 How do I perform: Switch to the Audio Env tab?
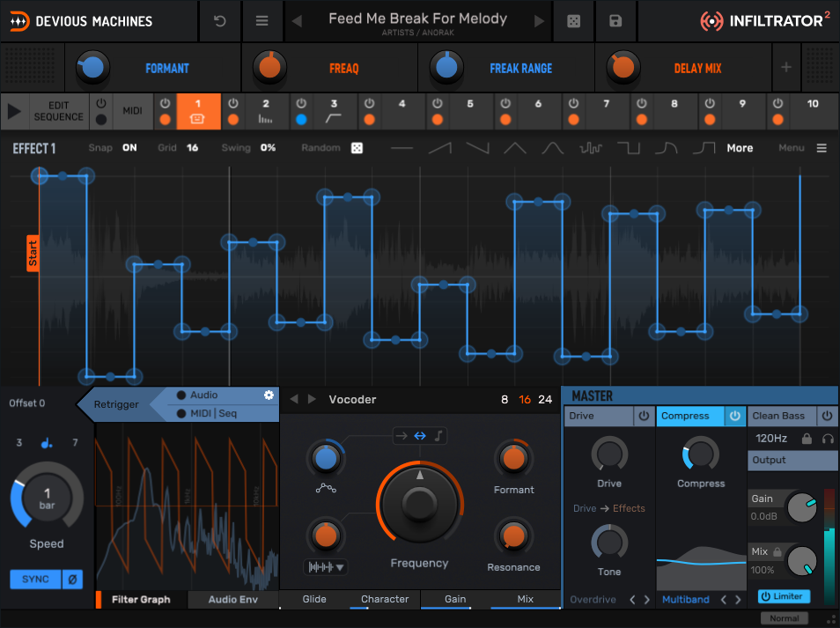[x=232, y=600]
